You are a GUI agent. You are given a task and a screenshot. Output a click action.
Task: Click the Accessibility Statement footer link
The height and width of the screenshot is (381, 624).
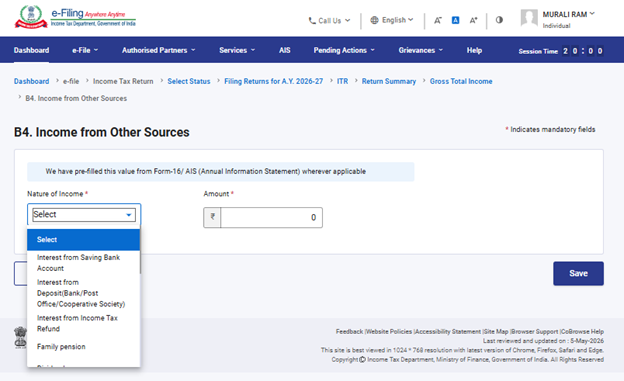(448, 331)
